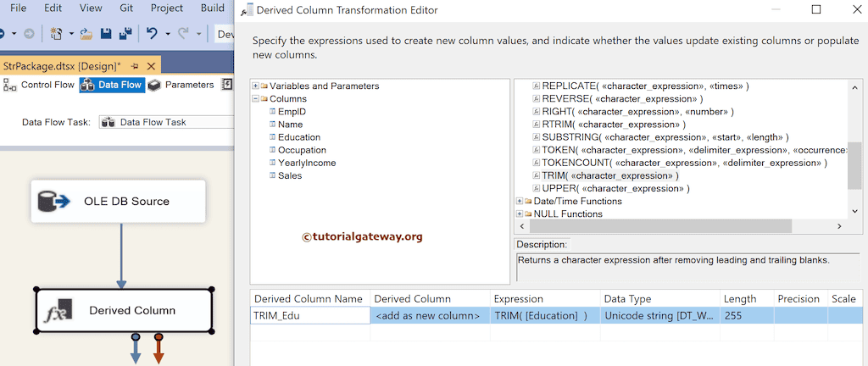Select the Occupation column
This screenshot has height=366, width=868.
[301, 150]
